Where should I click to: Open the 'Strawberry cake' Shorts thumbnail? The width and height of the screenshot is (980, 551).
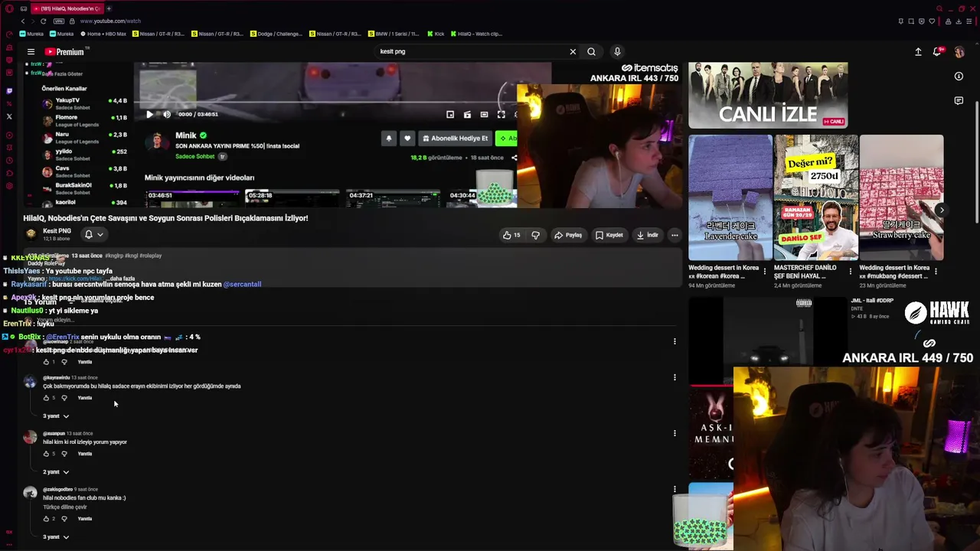pyautogui.click(x=902, y=197)
